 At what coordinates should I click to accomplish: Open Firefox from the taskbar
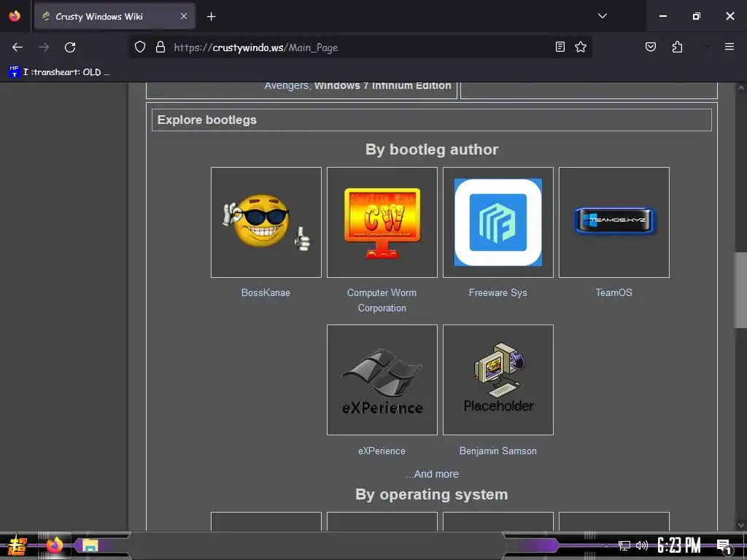point(54,545)
